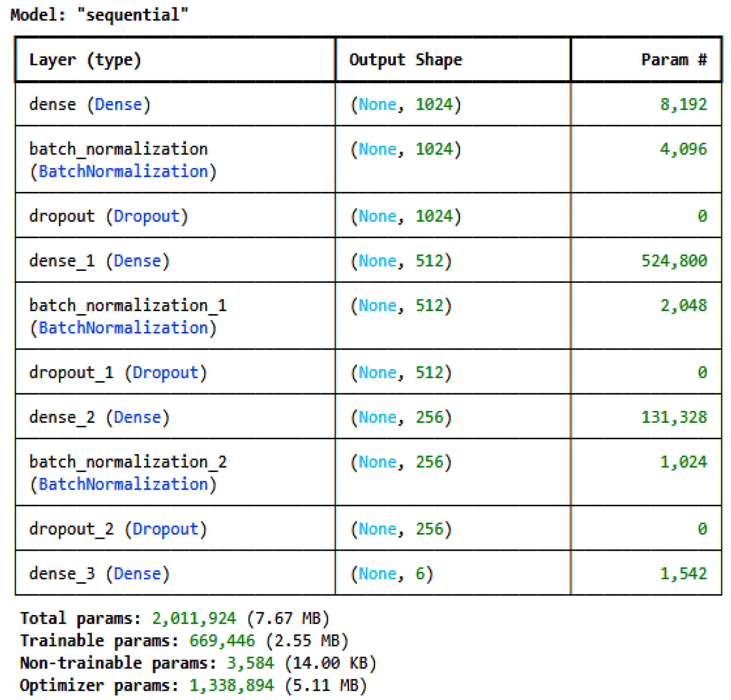This screenshot has height=700, width=731.
Task: Click the 1,024 parameter count
Action: pyautogui.click(x=683, y=462)
